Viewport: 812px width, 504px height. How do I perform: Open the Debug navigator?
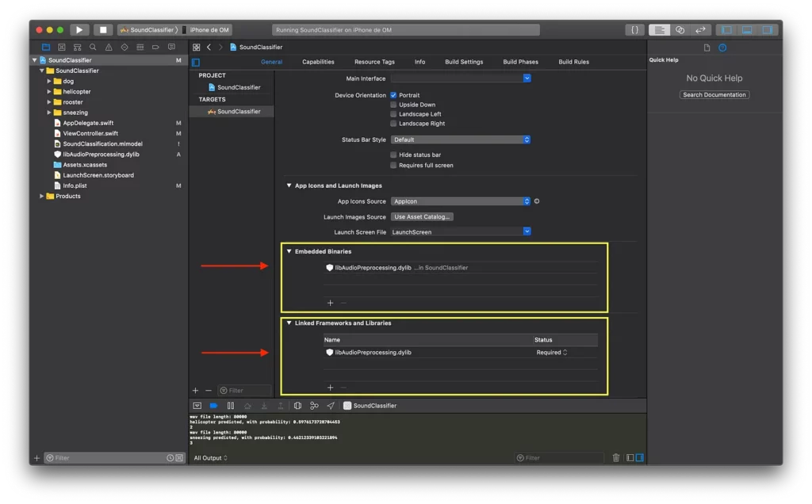(140, 47)
